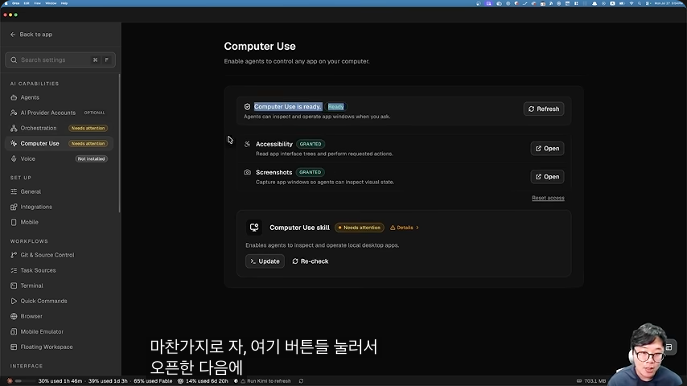Click the Integrations sidebar icon
687x386 pixels.
click(14, 207)
